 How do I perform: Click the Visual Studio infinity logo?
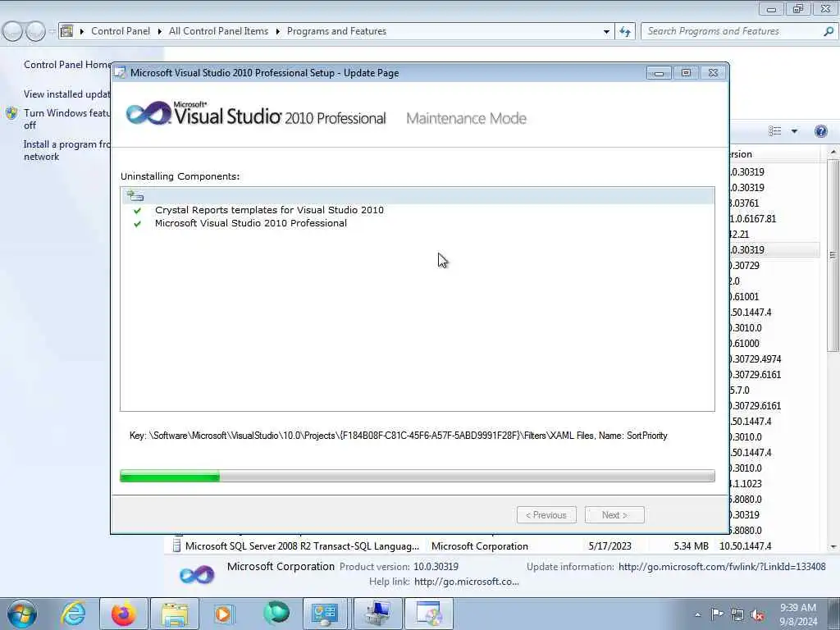coord(148,113)
